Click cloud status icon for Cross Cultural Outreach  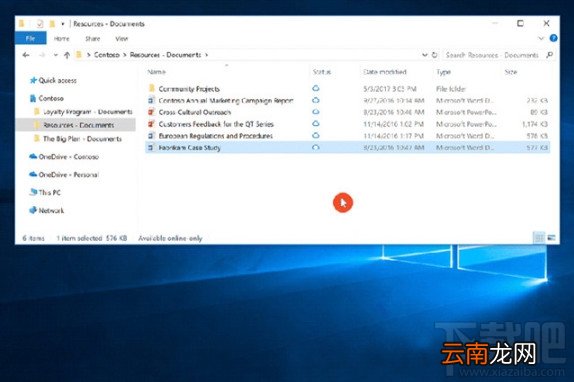[316, 112]
